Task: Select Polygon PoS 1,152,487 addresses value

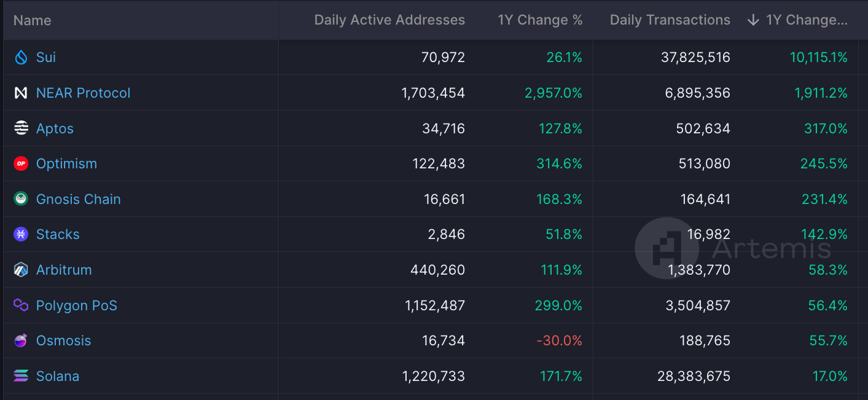Action: [435, 305]
